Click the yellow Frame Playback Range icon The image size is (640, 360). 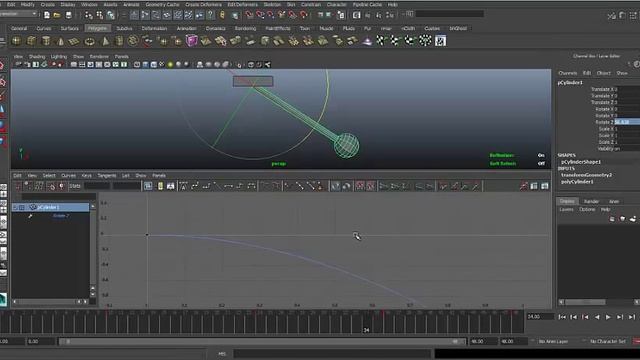pyautogui.click(x=160, y=187)
